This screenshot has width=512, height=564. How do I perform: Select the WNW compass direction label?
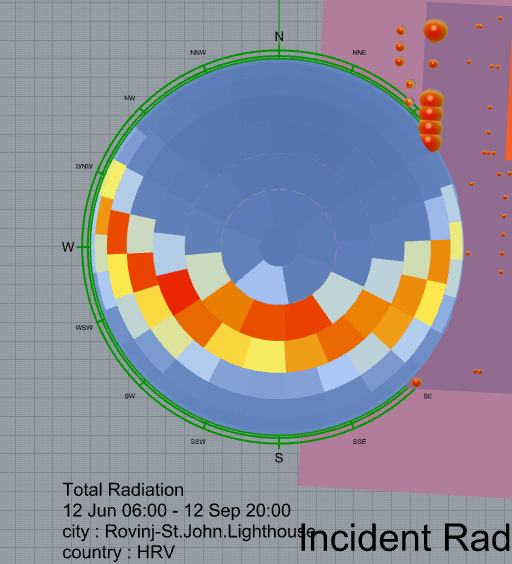[x=84, y=167]
